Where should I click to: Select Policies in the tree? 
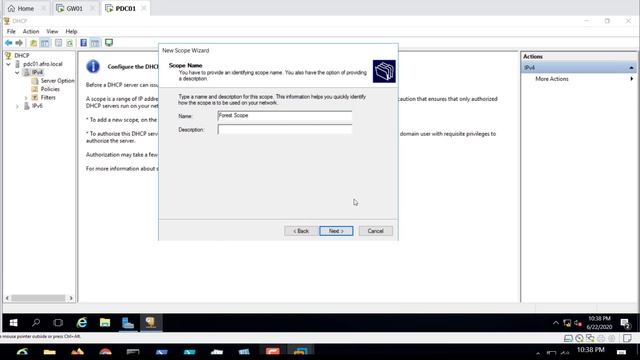pos(50,89)
